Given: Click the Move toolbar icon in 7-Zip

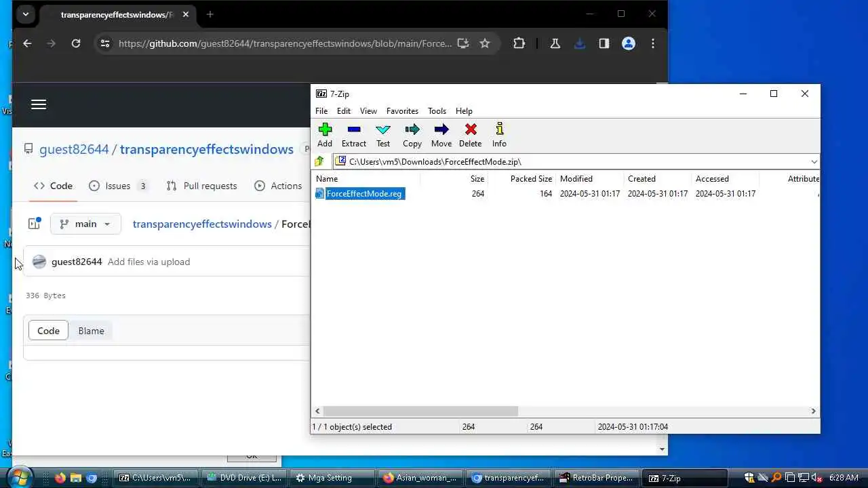Looking at the screenshot, I should (x=441, y=135).
